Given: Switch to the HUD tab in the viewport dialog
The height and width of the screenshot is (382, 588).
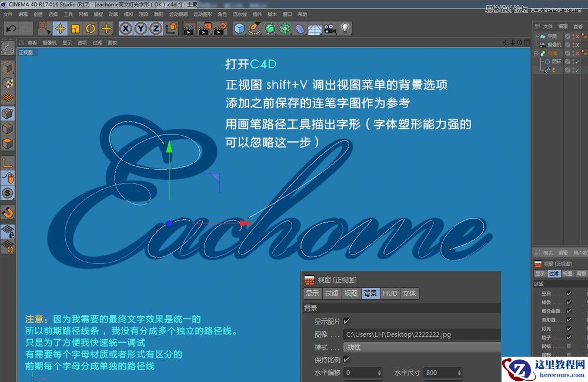Looking at the screenshot, I should (x=390, y=294).
